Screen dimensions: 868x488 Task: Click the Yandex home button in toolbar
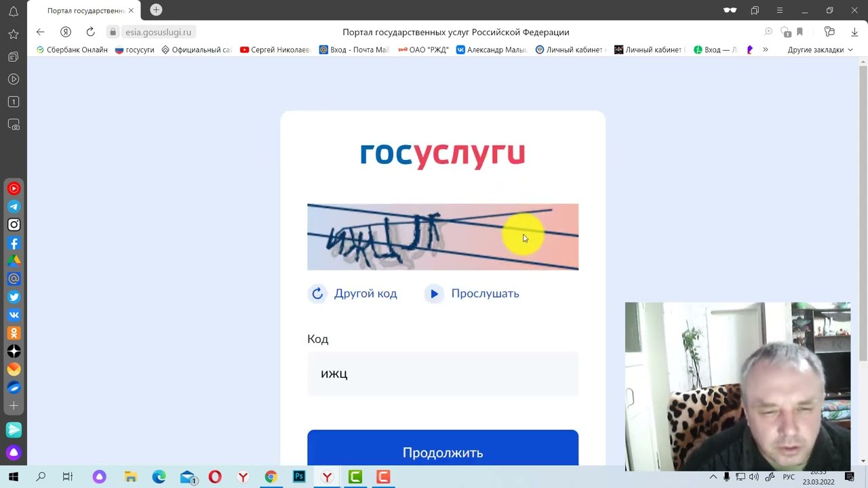coord(65,32)
